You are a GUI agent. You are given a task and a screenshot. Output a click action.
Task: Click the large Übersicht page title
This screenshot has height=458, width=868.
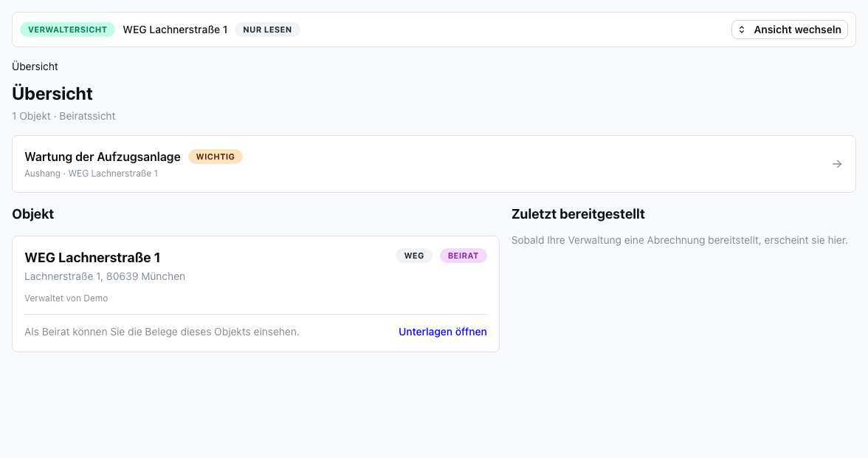(52, 93)
